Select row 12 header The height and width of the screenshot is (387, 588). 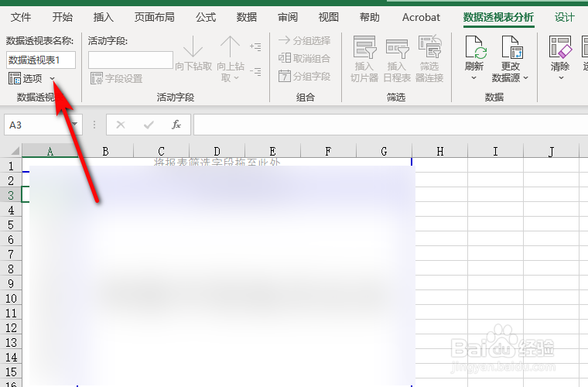click(11, 327)
